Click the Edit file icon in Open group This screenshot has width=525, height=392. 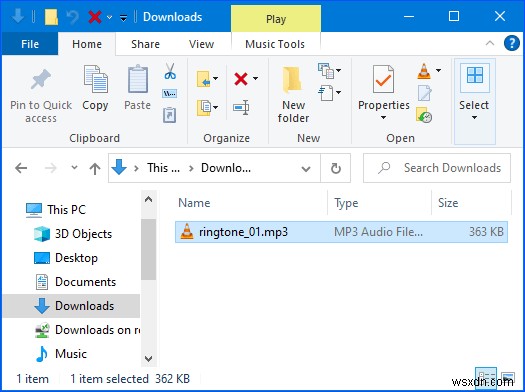(424, 93)
